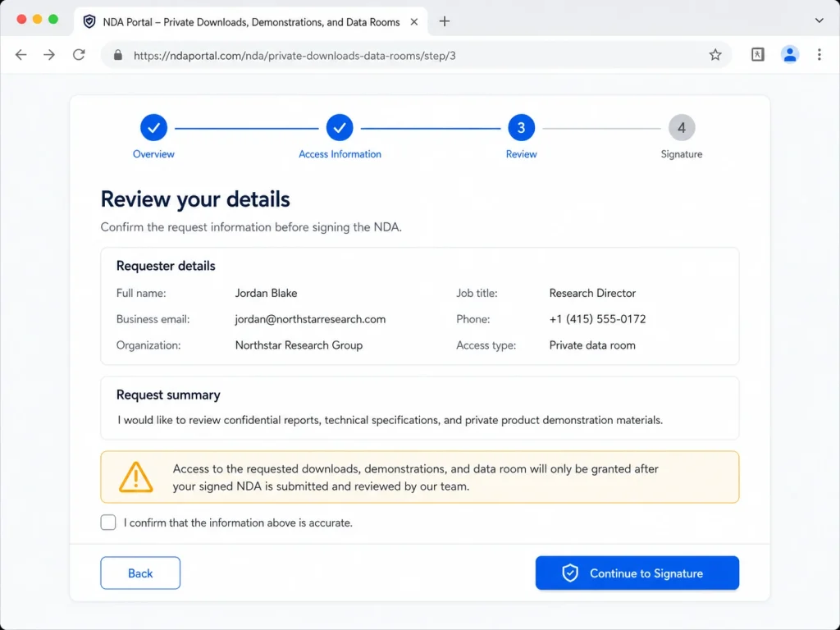Viewport: 840px width, 630px height.
Task: Open a new tab with the plus icon
Action: click(444, 21)
